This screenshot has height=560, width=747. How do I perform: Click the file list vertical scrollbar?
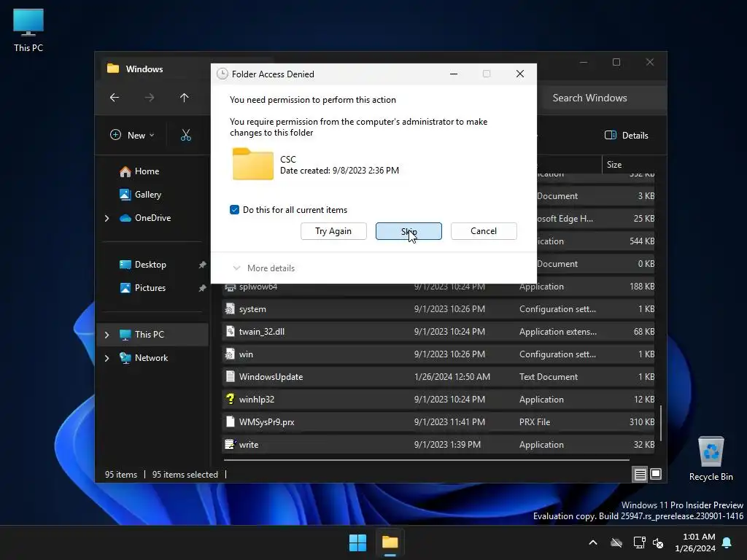[x=661, y=424]
